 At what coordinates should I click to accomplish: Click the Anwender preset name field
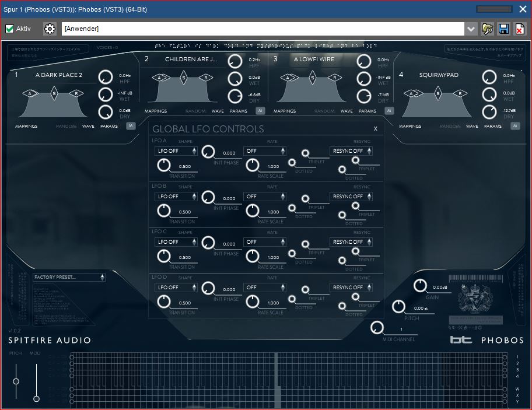point(263,29)
